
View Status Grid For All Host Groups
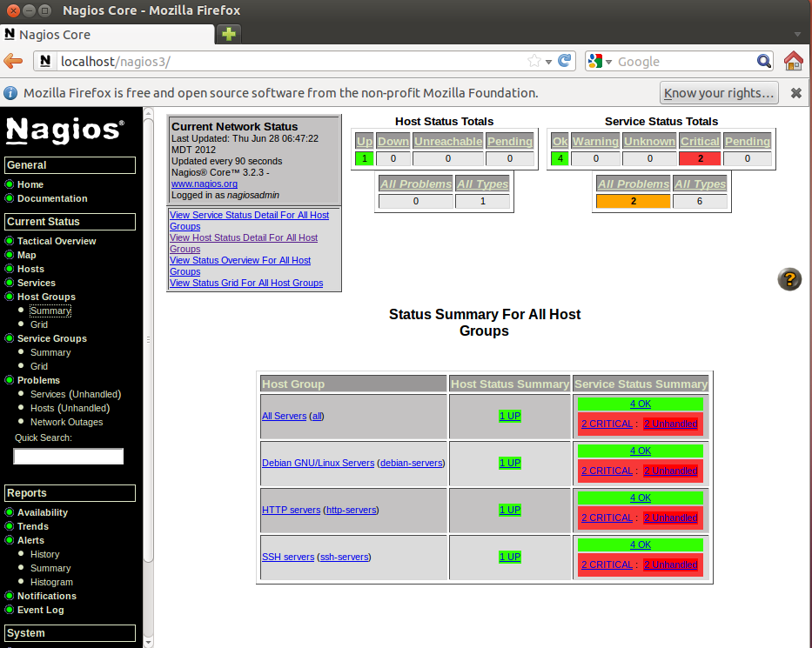246,283
